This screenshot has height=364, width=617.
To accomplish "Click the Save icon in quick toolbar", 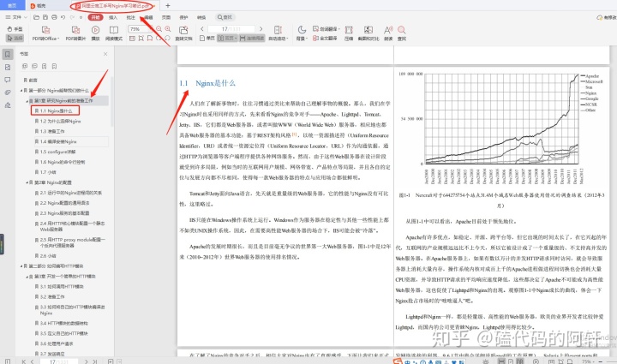I will pos(45,17).
